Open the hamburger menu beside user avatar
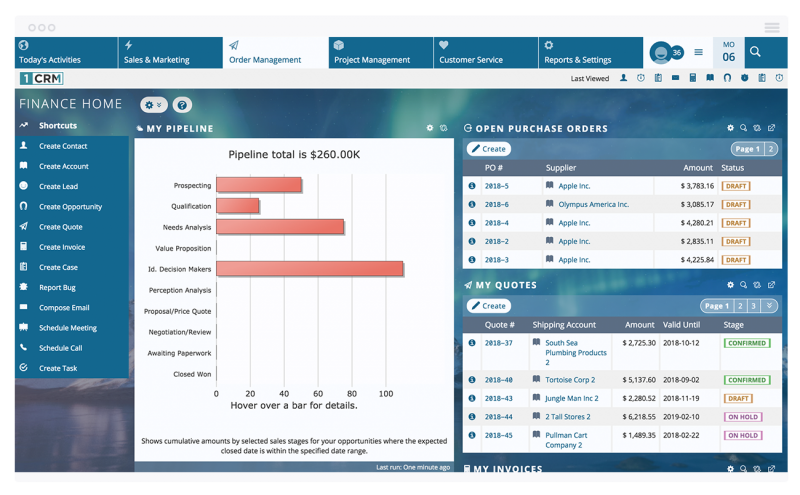800x495 pixels. pyautogui.click(x=698, y=52)
